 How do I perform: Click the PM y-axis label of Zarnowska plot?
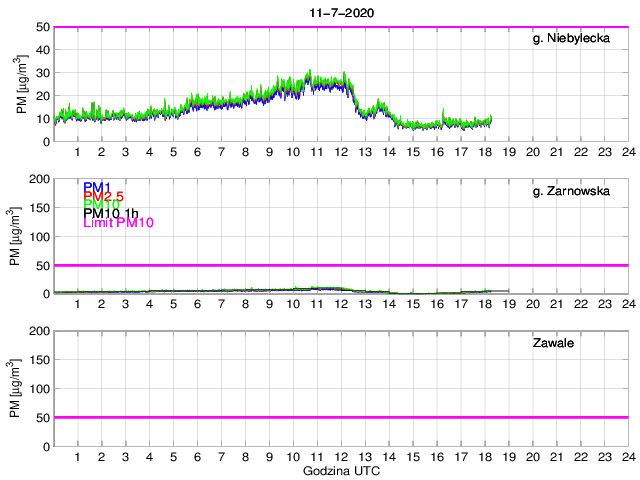click(14, 236)
